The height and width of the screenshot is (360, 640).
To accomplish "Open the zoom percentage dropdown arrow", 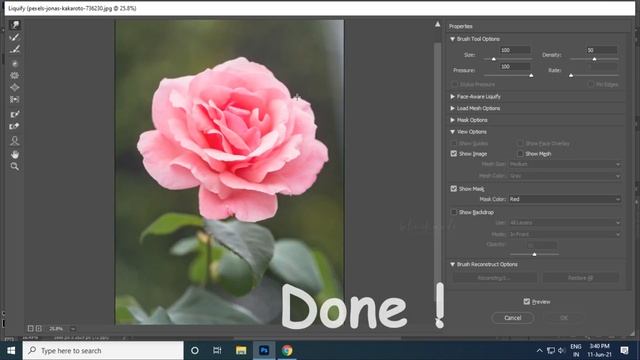I will pyautogui.click(x=73, y=329).
